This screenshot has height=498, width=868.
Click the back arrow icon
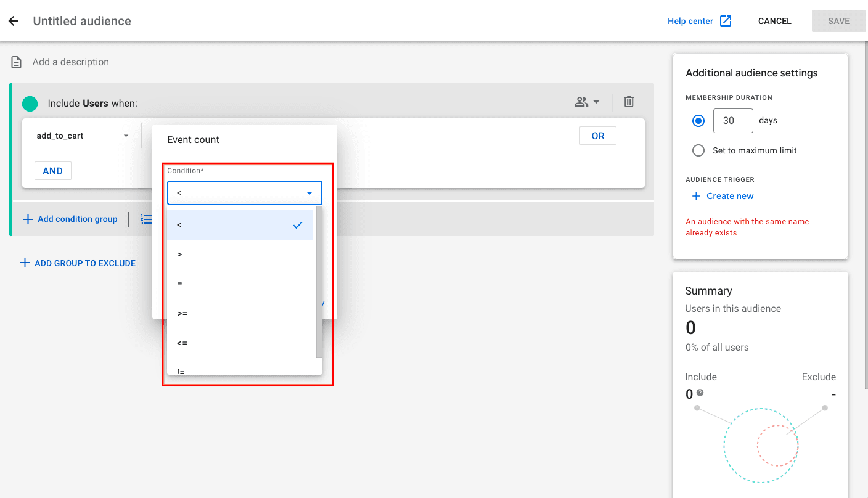coord(14,21)
